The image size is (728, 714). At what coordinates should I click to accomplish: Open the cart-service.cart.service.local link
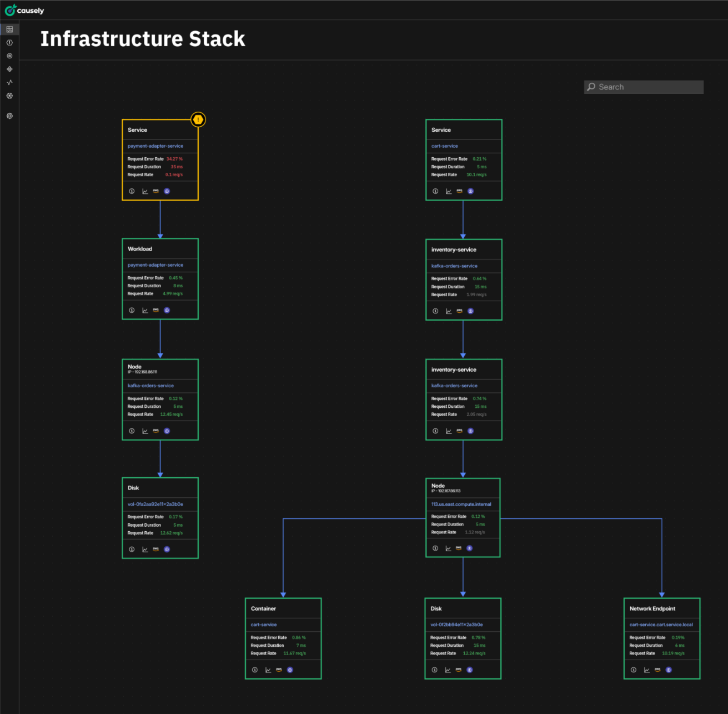661,625
